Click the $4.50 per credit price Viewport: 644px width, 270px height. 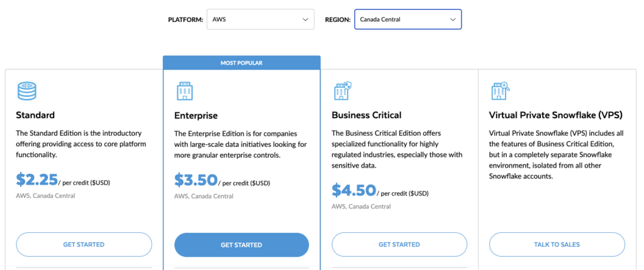tap(353, 190)
